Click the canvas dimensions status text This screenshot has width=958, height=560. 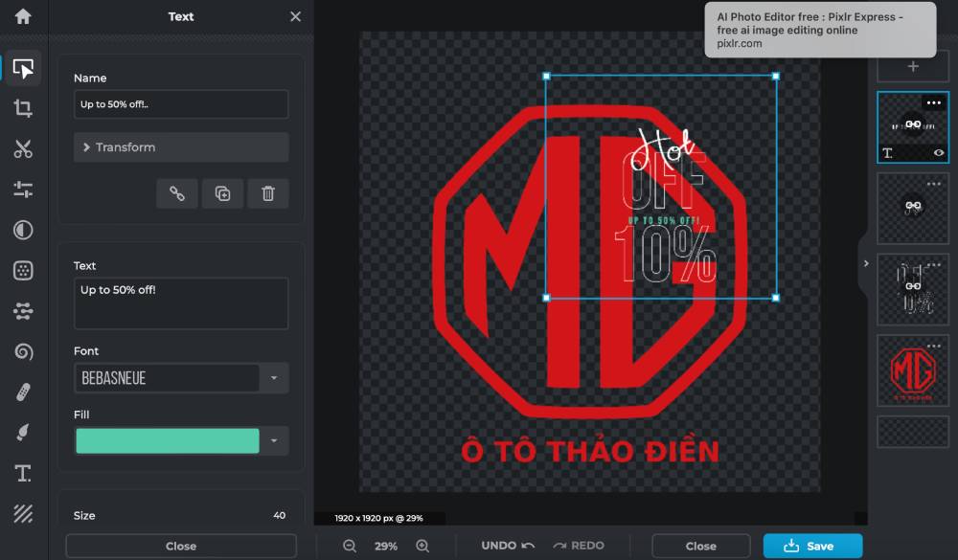click(378, 518)
